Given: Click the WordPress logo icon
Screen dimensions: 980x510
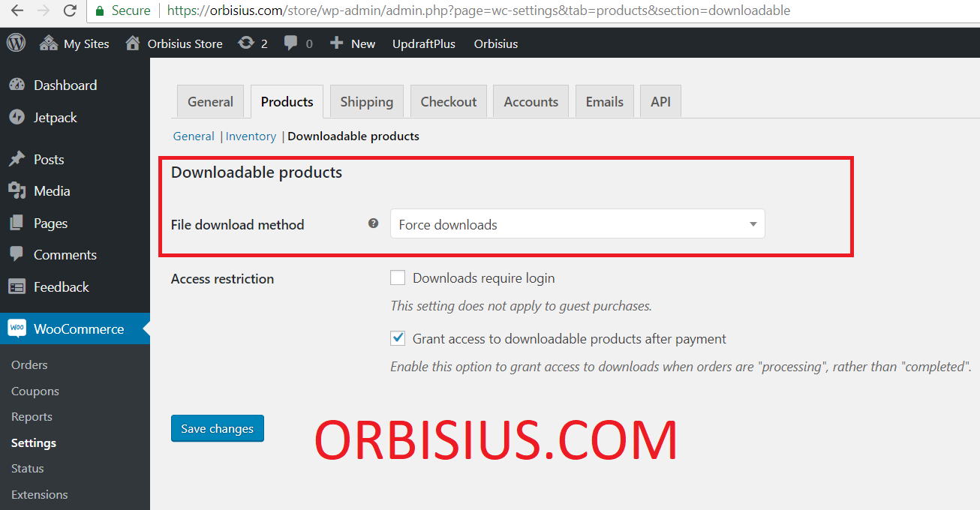Looking at the screenshot, I should [x=16, y=43].
